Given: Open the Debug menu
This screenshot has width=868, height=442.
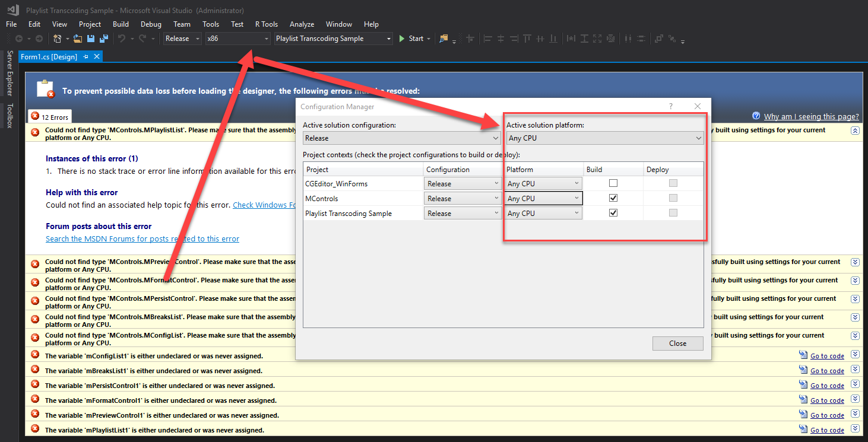Looking at the screenshot, I should point(151,24).
